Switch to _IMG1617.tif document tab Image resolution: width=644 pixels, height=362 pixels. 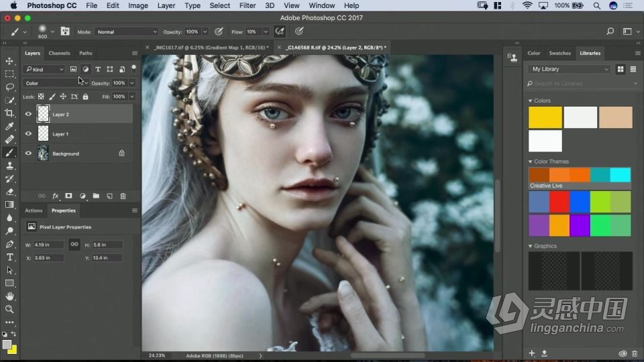[x=211, y=48]
